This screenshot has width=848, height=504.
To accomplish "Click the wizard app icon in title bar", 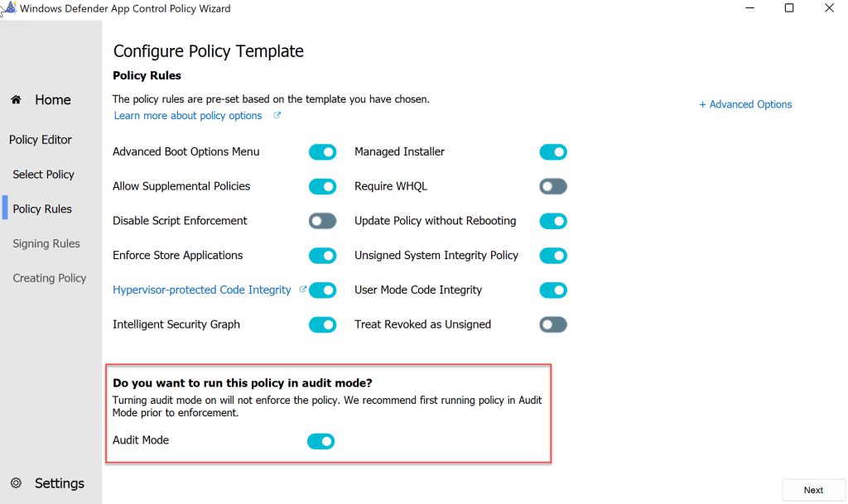I will point(9,8).
